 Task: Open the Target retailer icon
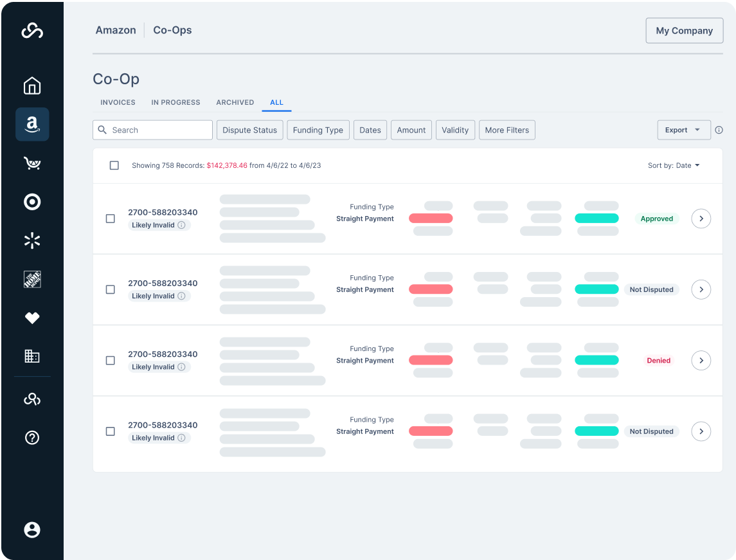point(32,202)
